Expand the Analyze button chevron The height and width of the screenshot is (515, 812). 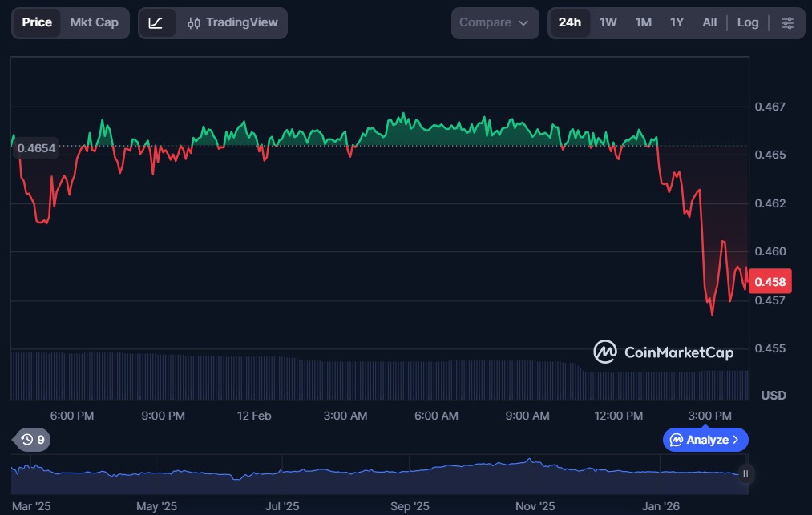click(x=736, y=440)
